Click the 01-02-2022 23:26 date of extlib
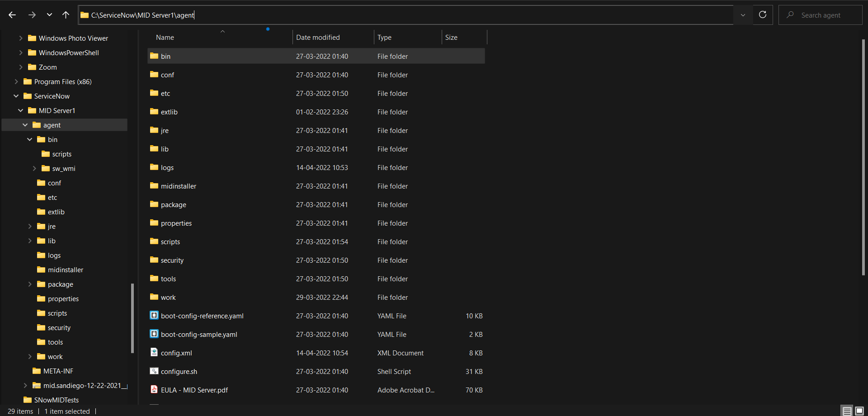868x416 pixels. point(322,112)
